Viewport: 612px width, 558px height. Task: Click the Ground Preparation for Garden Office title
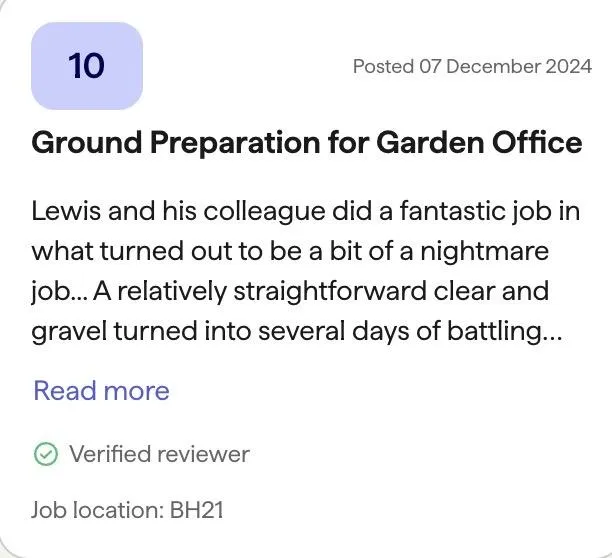click(306, 143)
